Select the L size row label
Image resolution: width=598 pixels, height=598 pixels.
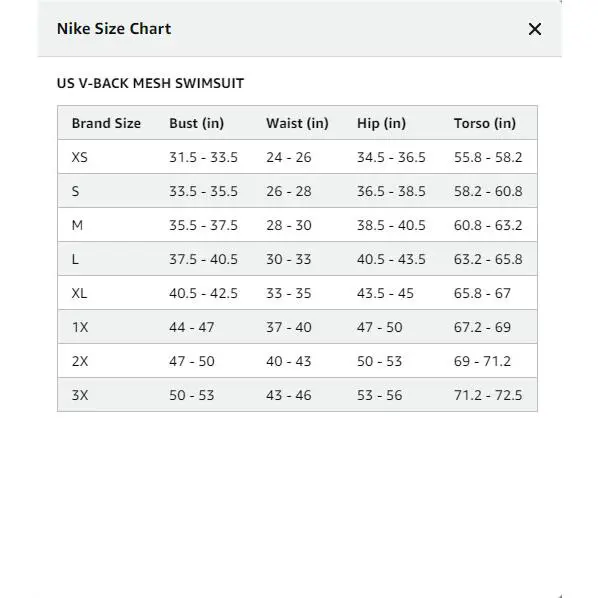(x=75, y=259)
